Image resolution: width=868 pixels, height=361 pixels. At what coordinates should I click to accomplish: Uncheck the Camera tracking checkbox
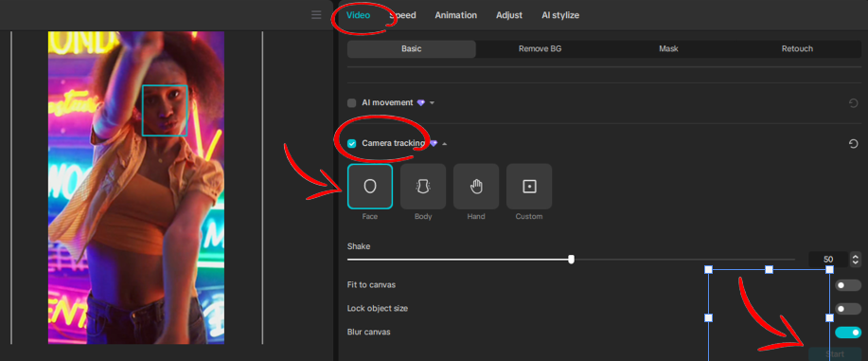[351, 144]
